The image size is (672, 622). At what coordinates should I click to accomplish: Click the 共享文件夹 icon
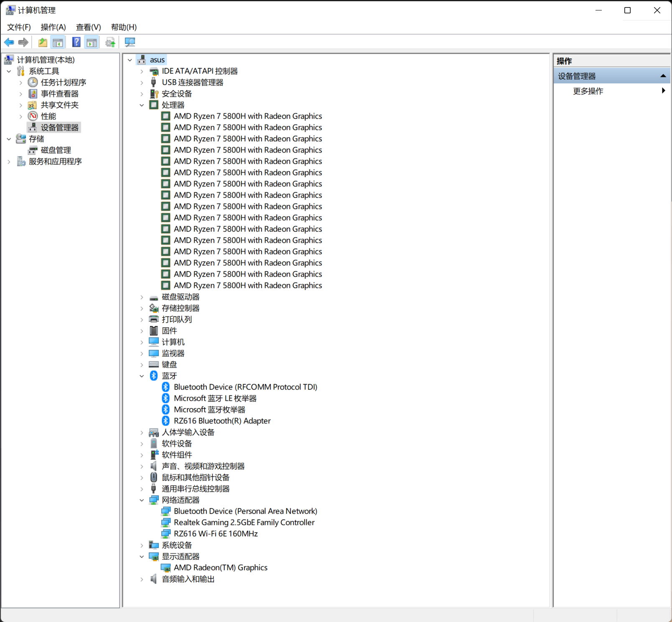coord(33,105)
